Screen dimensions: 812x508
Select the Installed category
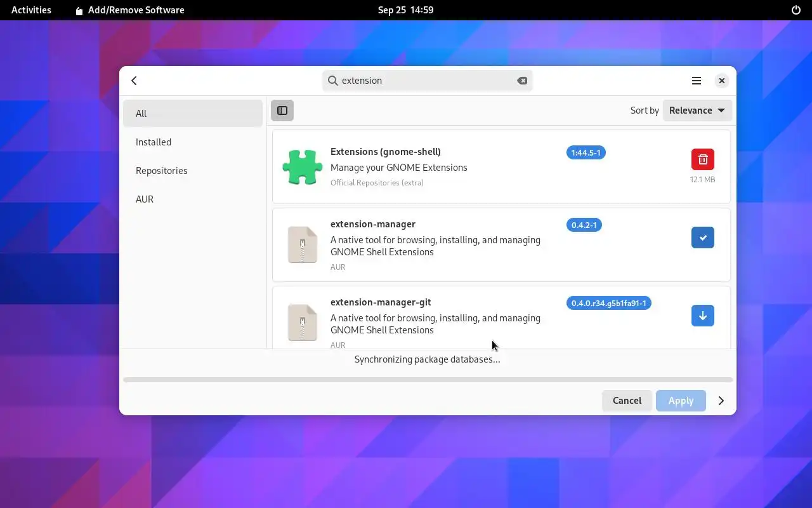tap(193, 142)
